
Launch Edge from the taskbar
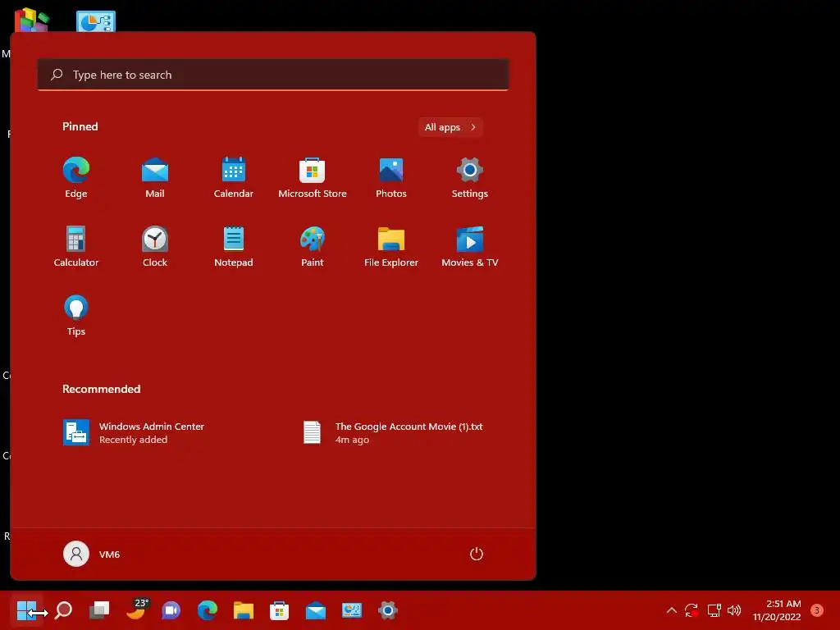tap(208, 610)
